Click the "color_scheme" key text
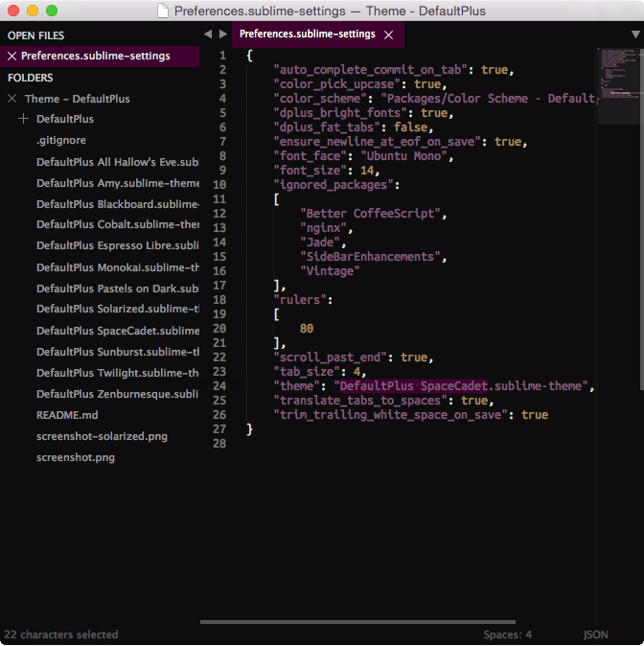Viewport: 644px width, 646px height. point(320,99)
